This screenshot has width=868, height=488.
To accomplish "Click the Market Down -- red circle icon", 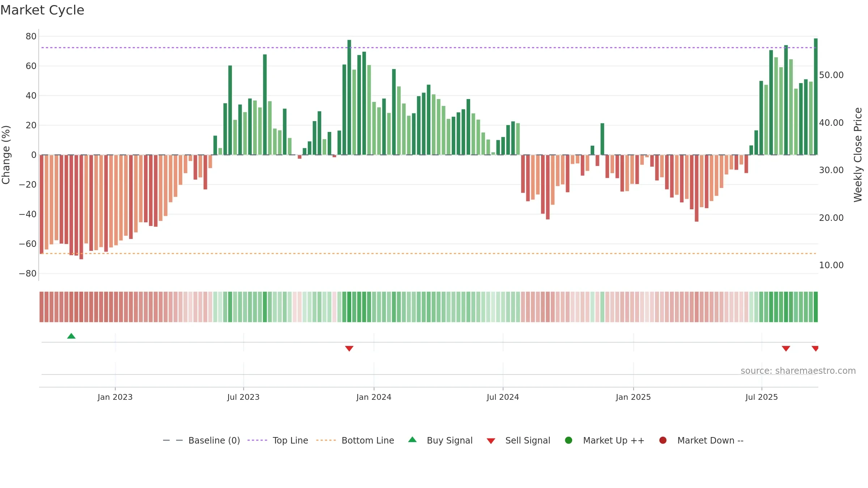I will [663, 440].
